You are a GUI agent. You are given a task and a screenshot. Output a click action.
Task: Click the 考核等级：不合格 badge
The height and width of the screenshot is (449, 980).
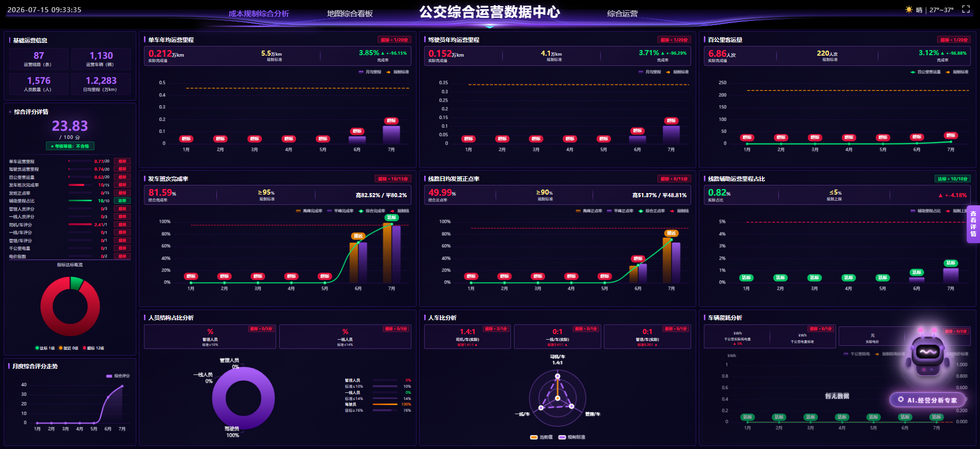pos(70,146)
